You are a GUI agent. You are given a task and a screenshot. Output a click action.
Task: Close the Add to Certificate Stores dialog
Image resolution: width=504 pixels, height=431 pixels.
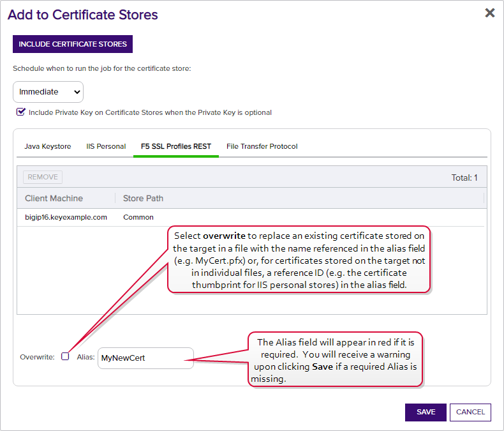pyautogui.click(x=489, y=13)
